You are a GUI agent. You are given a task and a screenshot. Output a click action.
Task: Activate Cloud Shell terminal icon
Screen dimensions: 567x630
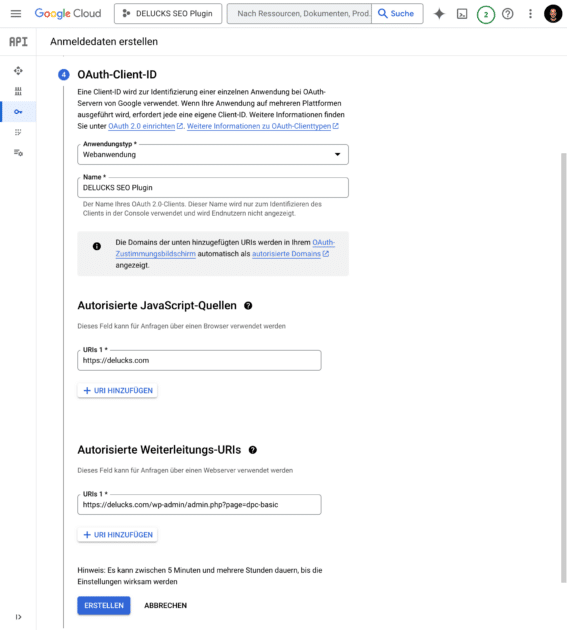point(462,14)
